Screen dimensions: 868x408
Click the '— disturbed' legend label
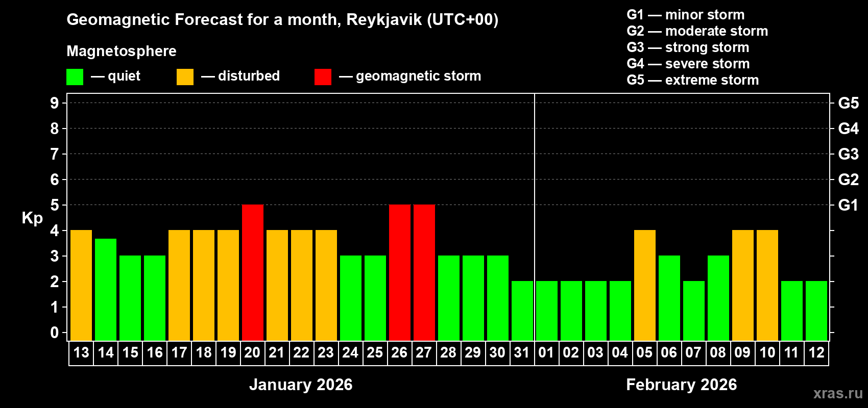tap(240, 76)
